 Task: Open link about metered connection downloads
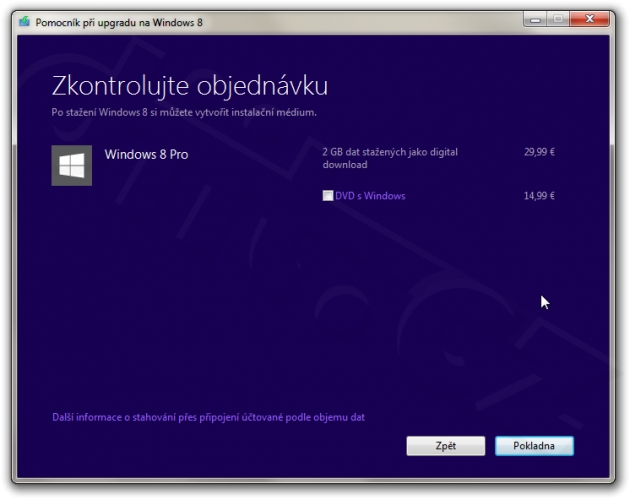point(209,417)
